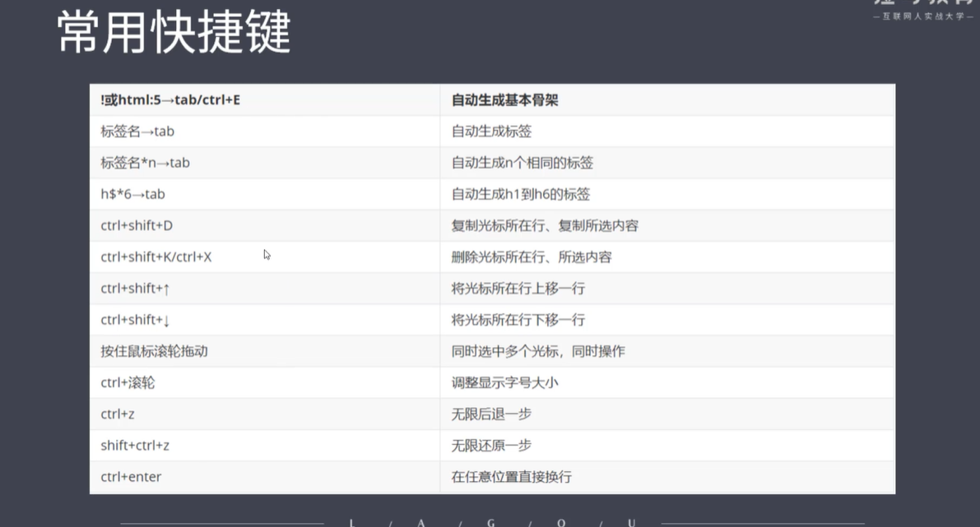Click the cell 调整显示字号大小
This screenshot has height=527, width=980.
coord(667,383)
